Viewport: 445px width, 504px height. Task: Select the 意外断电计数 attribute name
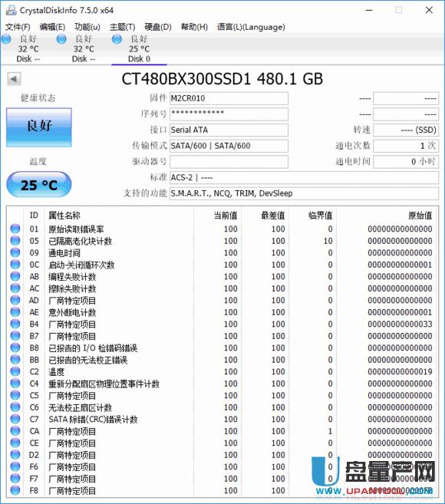tap(72, 312)
